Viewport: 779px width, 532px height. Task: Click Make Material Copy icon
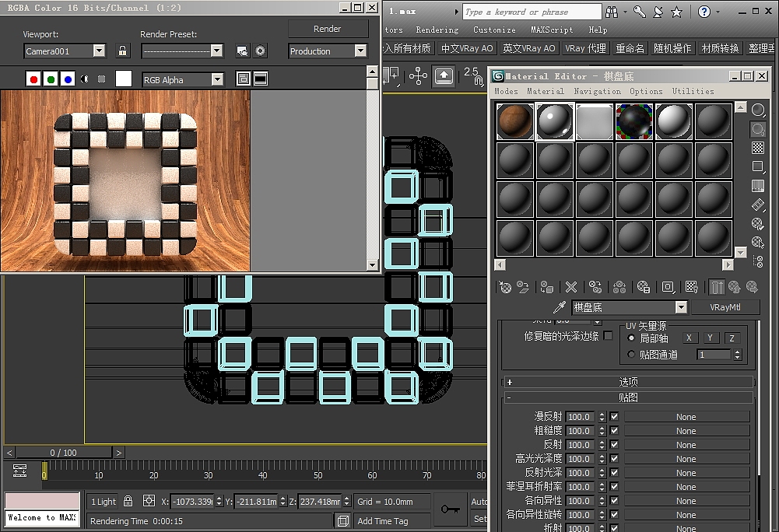pos(595,287)
